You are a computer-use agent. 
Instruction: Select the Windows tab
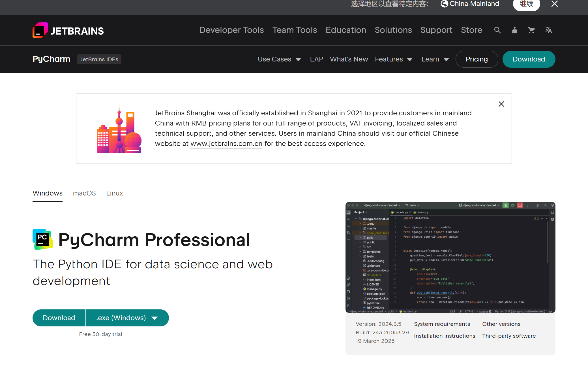48,193
